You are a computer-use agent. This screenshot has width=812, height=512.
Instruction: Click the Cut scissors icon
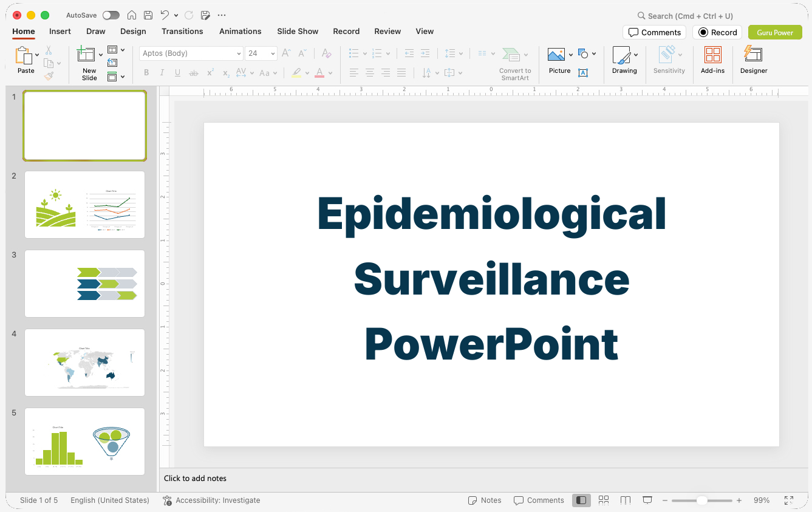49,51
